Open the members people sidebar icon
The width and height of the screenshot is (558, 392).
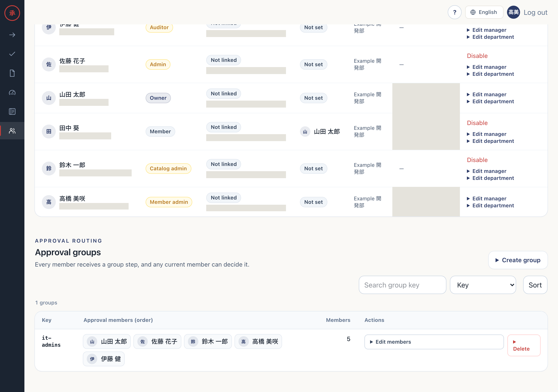coord(12,131)
